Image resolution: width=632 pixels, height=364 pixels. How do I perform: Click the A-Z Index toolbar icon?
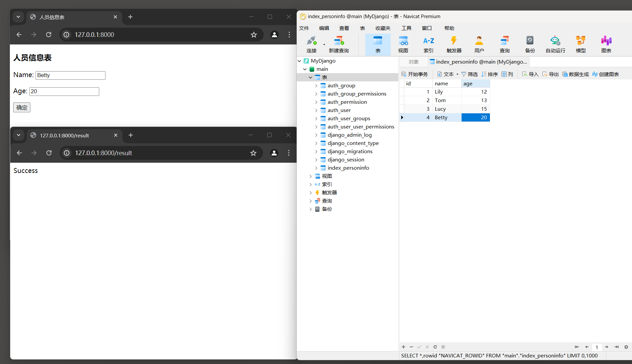(x=429, y=44)
